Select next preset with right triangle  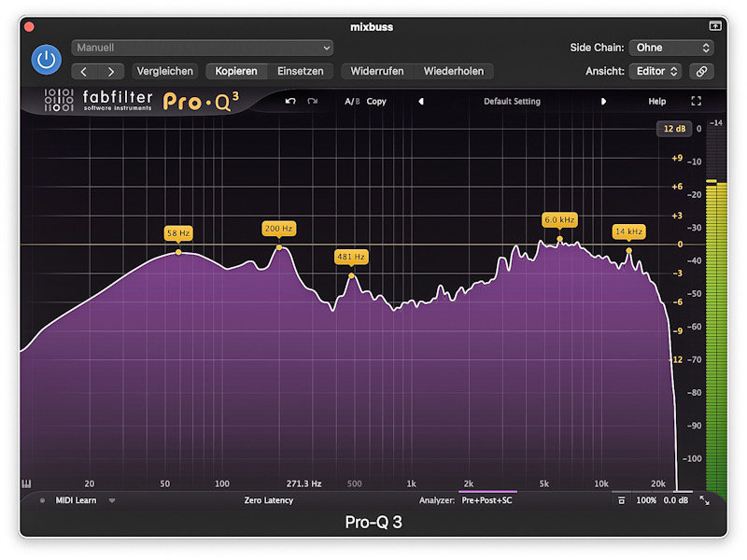click(603, 102)
